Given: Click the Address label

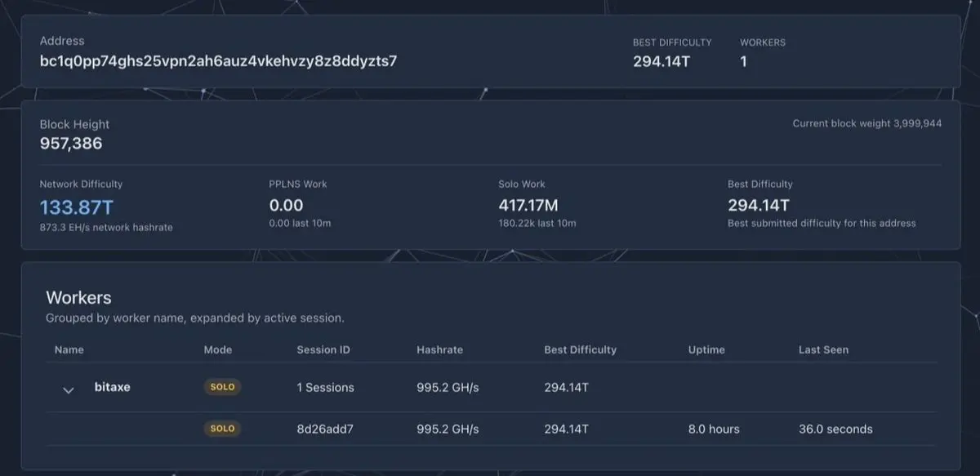Looking at the screenshot, I should click(62, 40).
